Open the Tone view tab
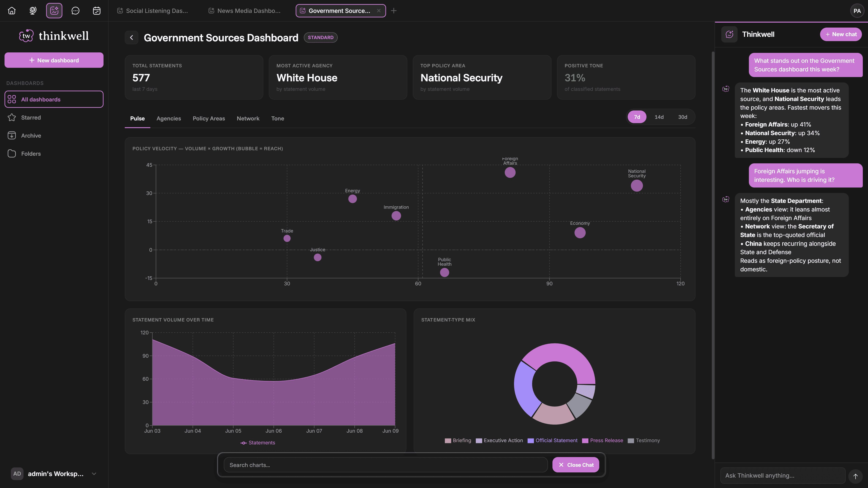868x488 pixels. (x=278, y=119)
